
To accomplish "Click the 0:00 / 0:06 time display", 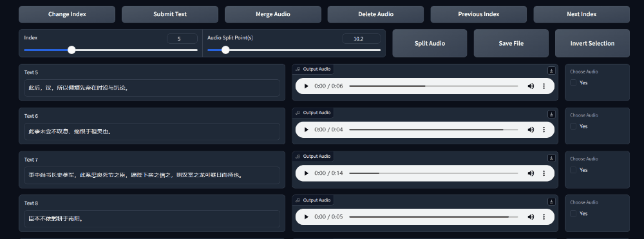I will click(x=328, y=86).
